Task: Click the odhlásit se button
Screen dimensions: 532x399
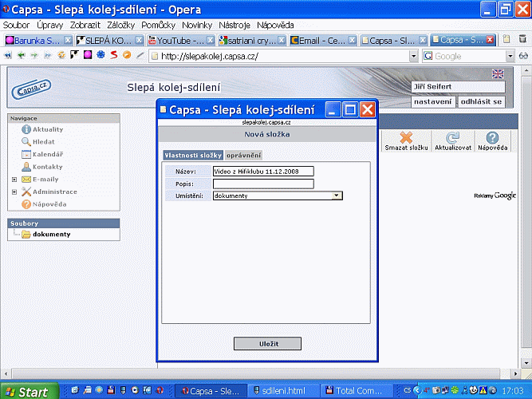Action: pos(481,101)
